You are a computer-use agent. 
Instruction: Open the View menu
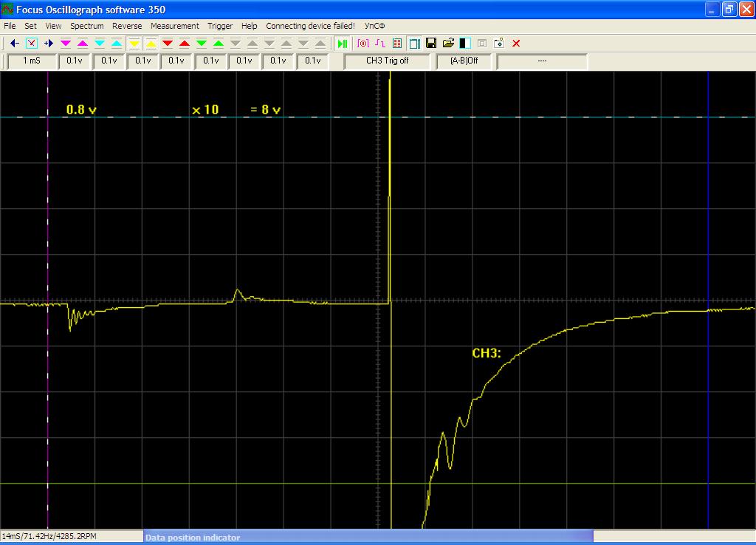[x=53, y=26]
